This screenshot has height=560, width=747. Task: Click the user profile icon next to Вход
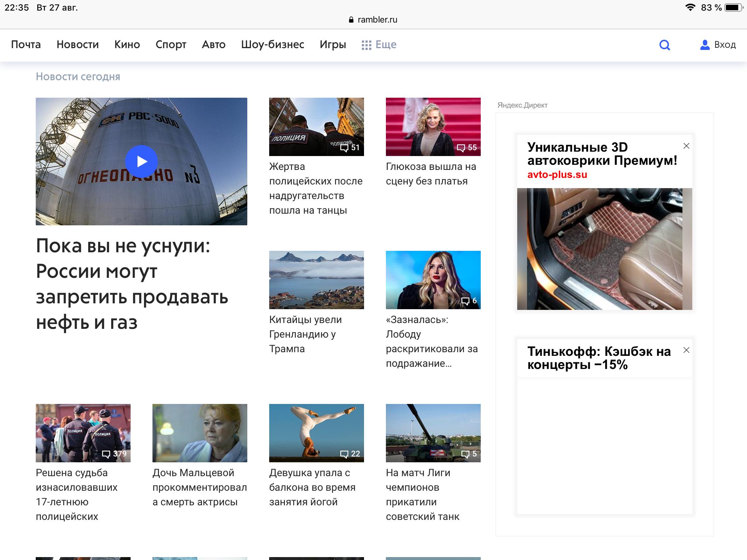(705, 45)
